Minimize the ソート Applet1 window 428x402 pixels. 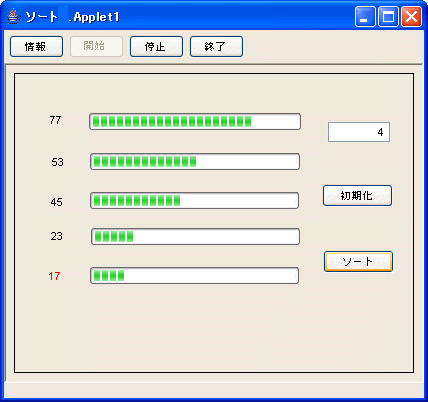click(365, 16)
